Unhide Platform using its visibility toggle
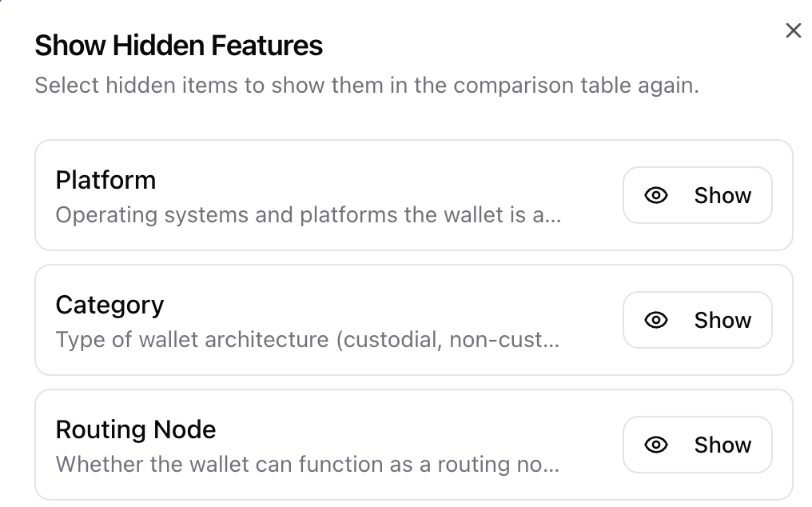The image size is (812, 507). [x=698, y=195]
